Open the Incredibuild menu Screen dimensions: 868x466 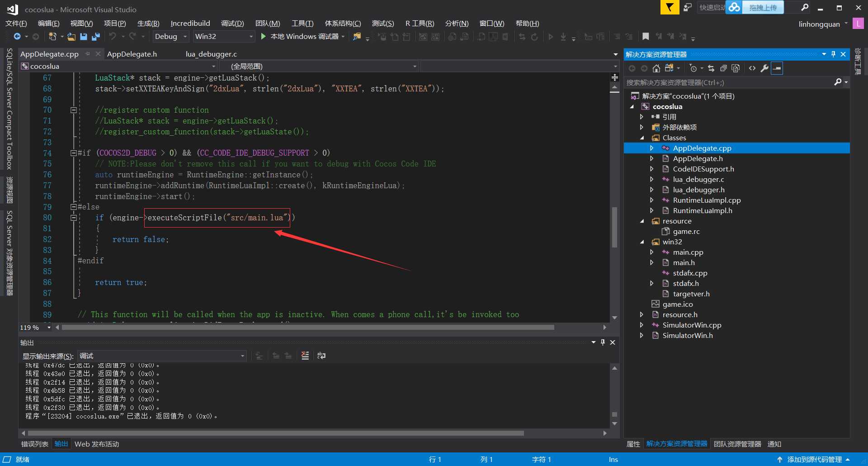coord(190,24)
